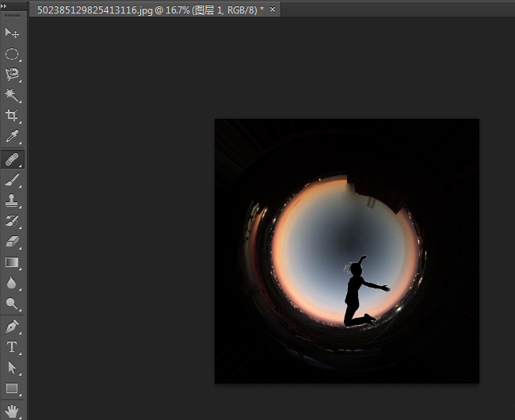Select the Horizontal Type tool

[12, 346]
